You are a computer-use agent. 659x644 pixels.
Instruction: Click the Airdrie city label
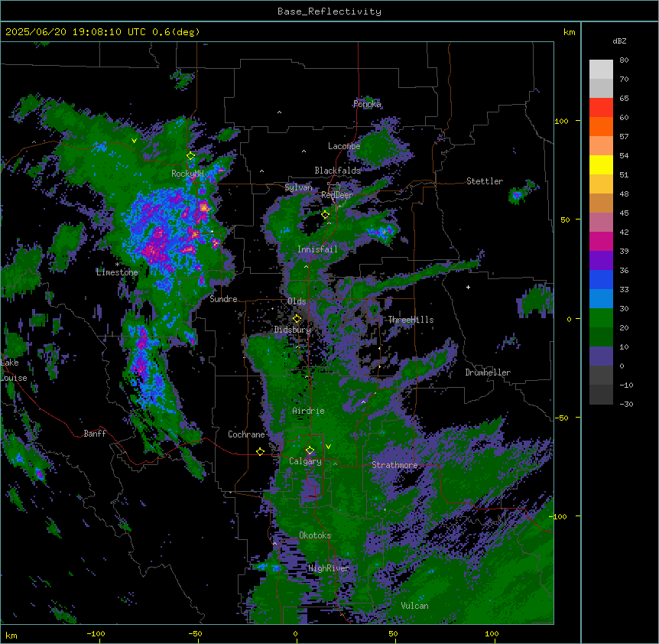coord(308,411)
